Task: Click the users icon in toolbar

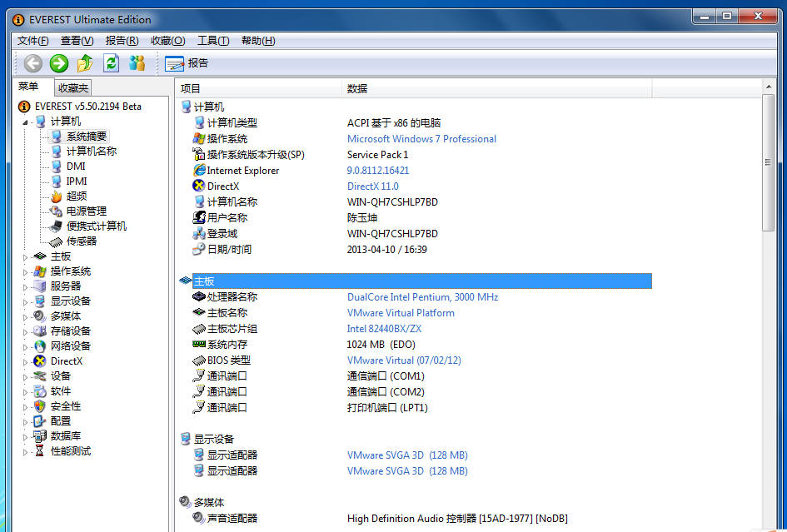Action: pyautogui.click(x=137, y=63)
